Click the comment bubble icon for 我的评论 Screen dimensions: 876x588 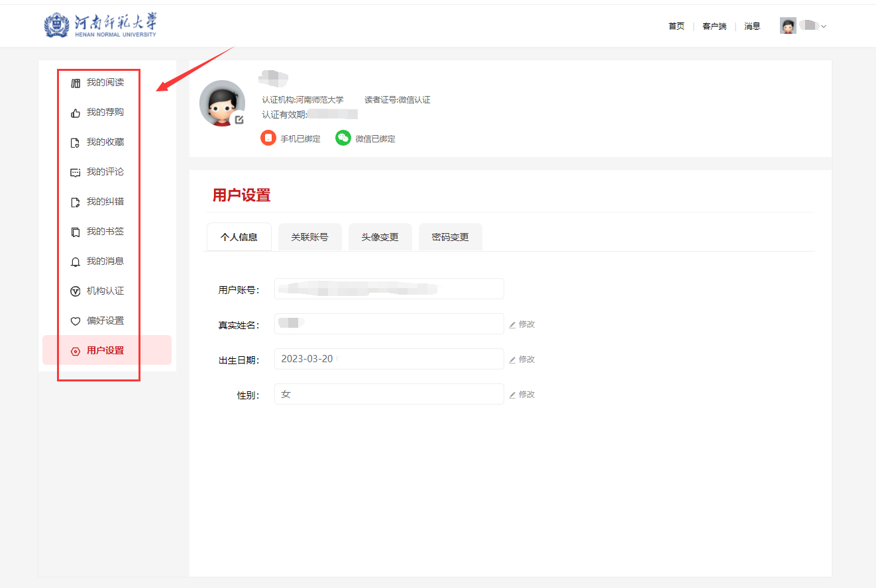click(x=76, y=172)
